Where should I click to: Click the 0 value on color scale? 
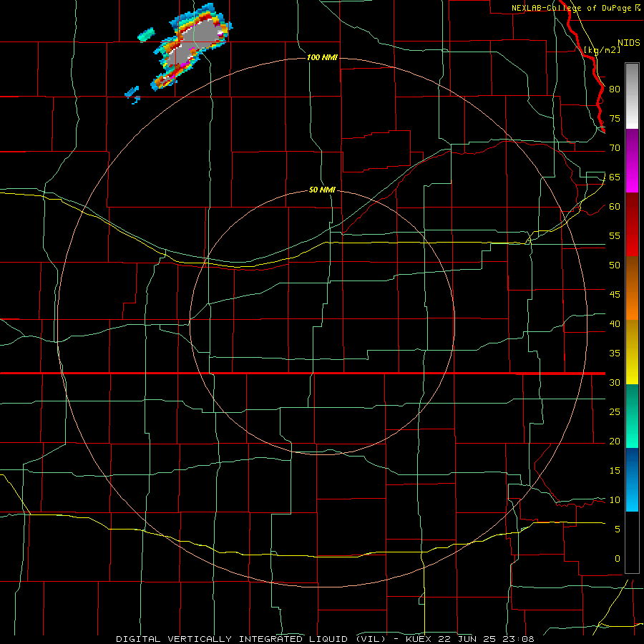(x=618, y=559)
